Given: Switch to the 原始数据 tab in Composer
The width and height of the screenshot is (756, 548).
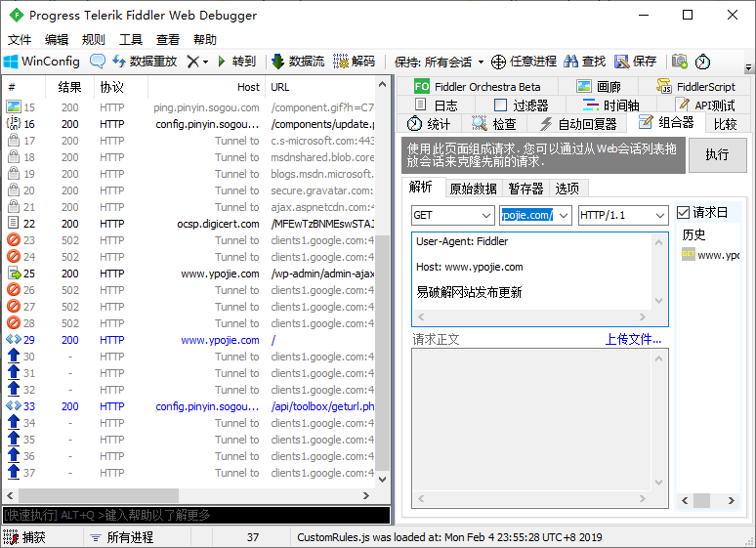Looking at the screenshot, I should pyautogui.click(x=473, y=189).
